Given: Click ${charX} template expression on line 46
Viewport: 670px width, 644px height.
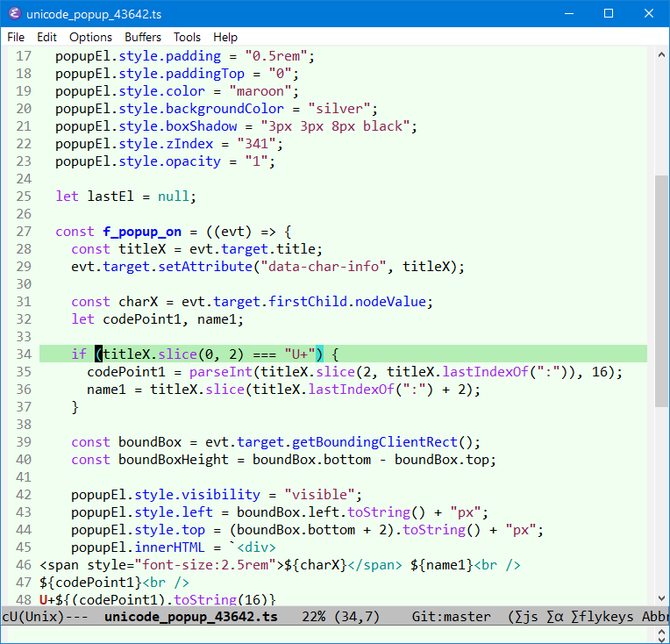Looking at the screenshot, I should tap(316, 565).
